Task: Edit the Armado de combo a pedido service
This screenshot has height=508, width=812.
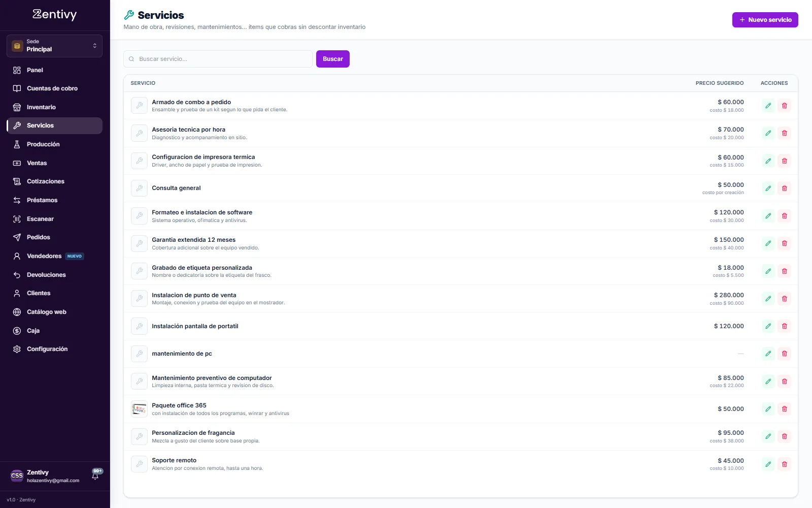Action: tap(768, 106)
